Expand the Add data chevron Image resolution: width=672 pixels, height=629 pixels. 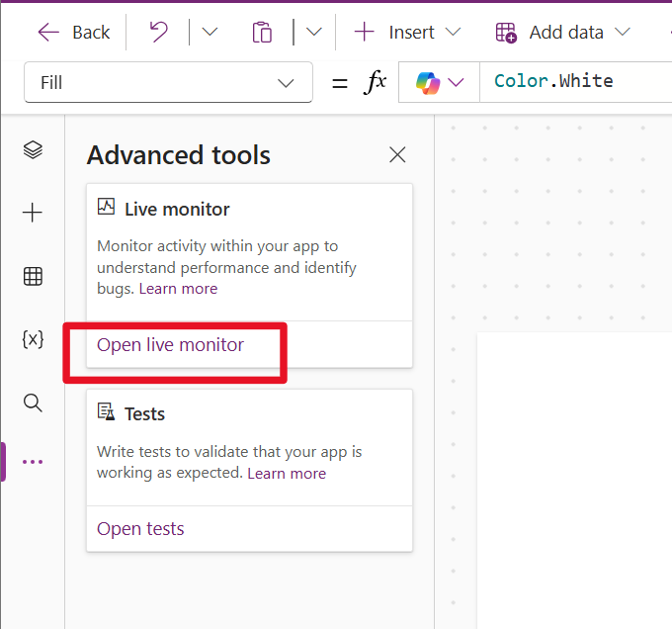[x=623, y=32]
